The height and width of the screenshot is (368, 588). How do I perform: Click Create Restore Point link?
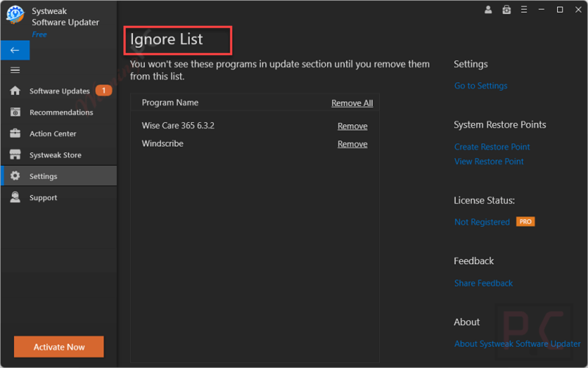(492, 147)
